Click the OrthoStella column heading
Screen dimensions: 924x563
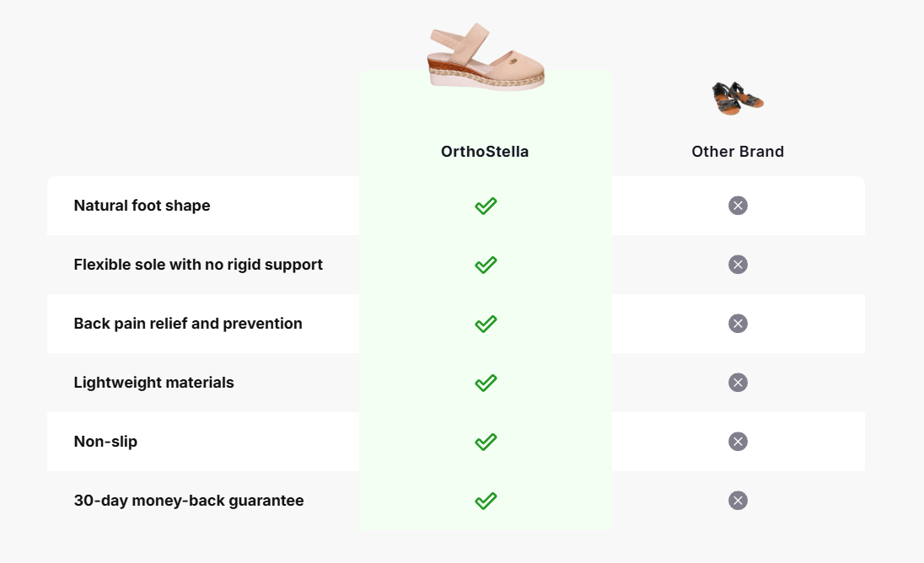point(485,152)
